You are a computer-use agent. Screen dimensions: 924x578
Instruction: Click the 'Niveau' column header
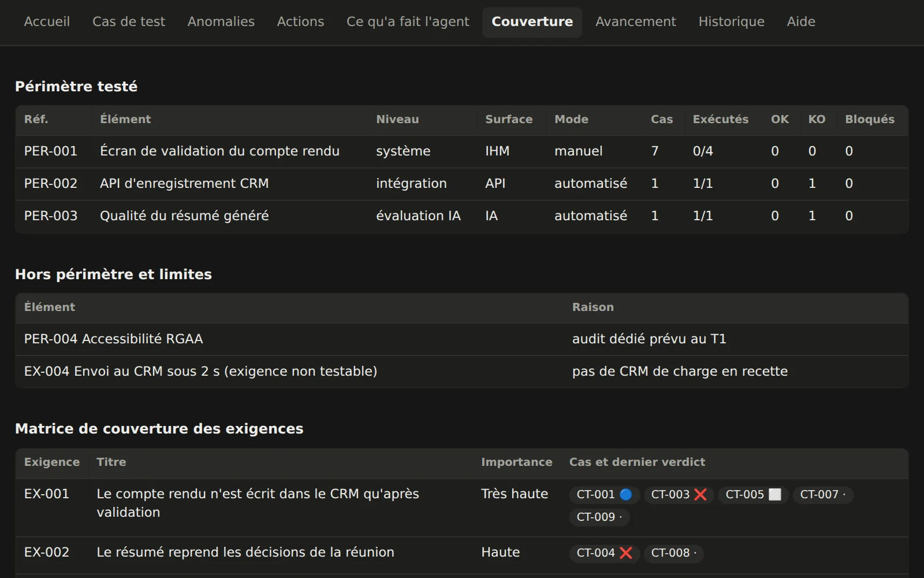point(397,120)
